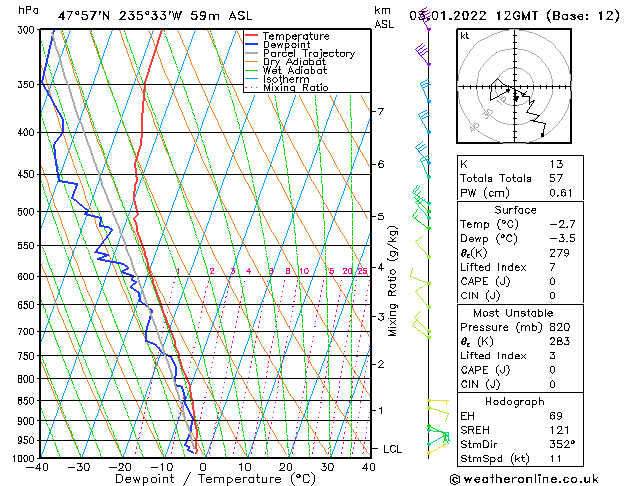Click the hPa pressure unit label
This screenshot has width=629, height=486.
coord(28,10)
